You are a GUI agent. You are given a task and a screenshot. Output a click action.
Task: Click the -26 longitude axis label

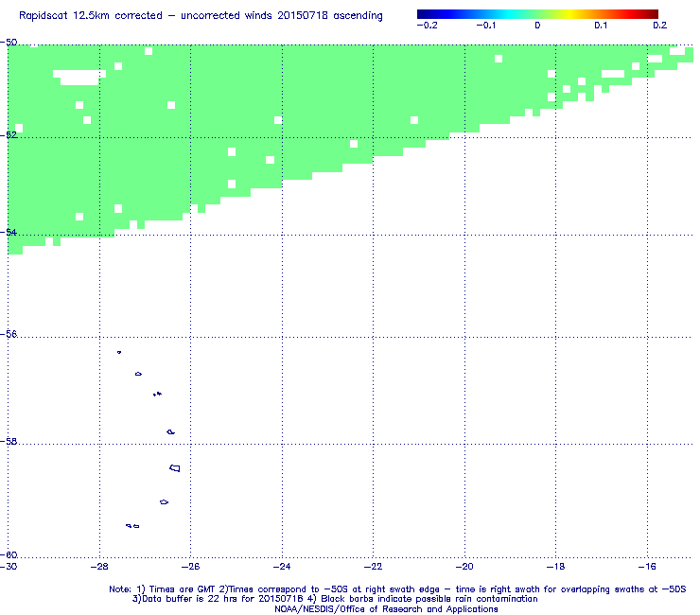click(x=191, y=567)
